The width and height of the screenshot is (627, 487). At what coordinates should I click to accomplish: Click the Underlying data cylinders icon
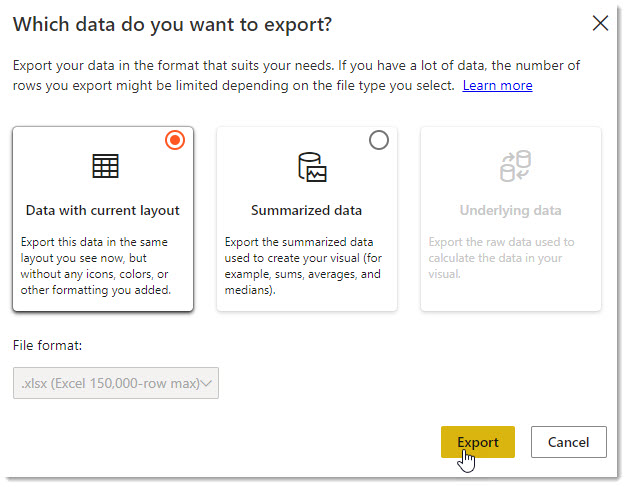[515, 166]
